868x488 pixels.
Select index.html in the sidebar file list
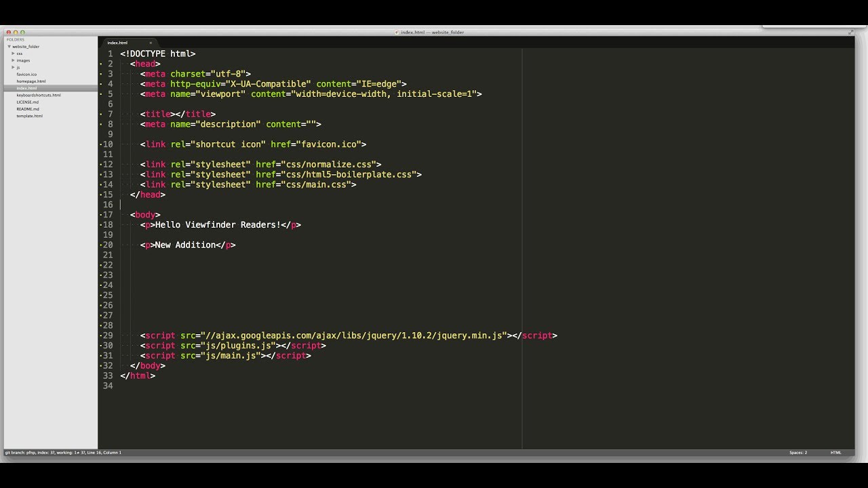(26, 88)
